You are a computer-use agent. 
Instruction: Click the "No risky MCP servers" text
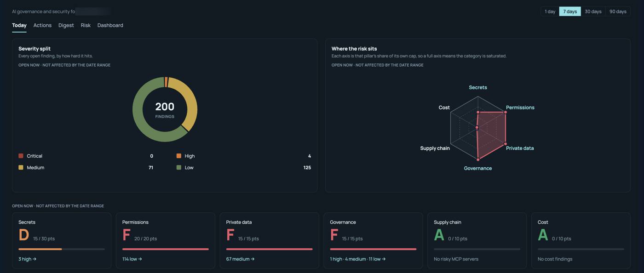pos(456,259)
